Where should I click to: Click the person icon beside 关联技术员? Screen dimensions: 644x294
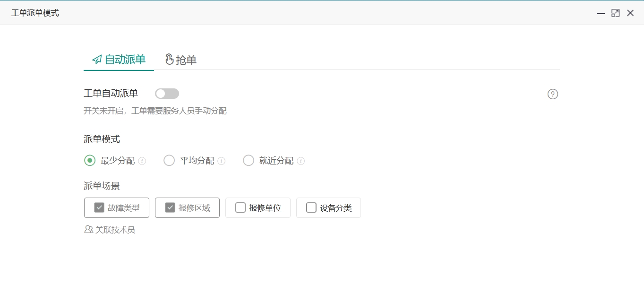88,229
